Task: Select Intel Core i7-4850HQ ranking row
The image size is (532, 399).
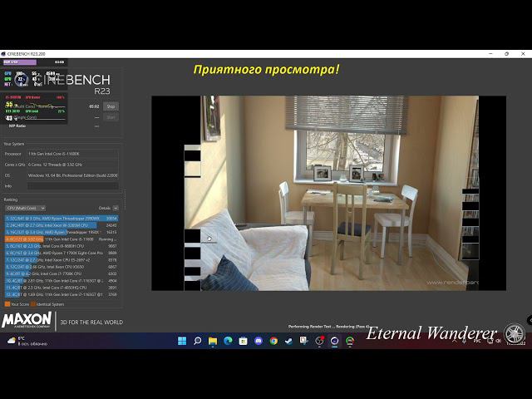Action: 62,288
